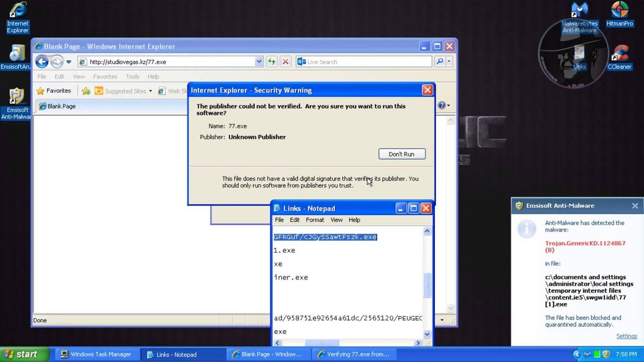The image size is (644, 362).
Task: Click the Notepad vertical scrollbar thumb
Action: 427,285
